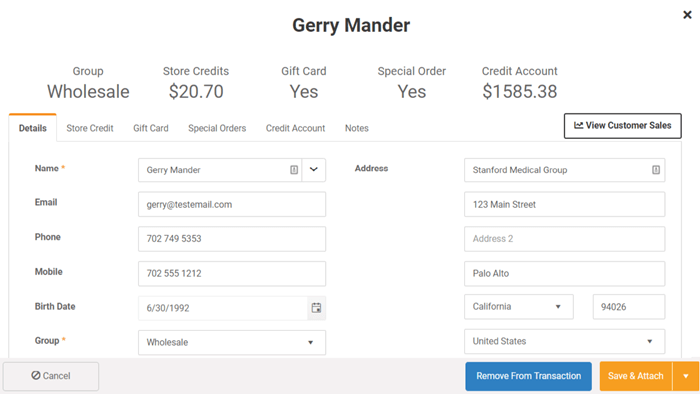This screenshot has width=700, height=394.
Task: Click the Name input with Gerry Mander
Action: click(x=220, y=170)
